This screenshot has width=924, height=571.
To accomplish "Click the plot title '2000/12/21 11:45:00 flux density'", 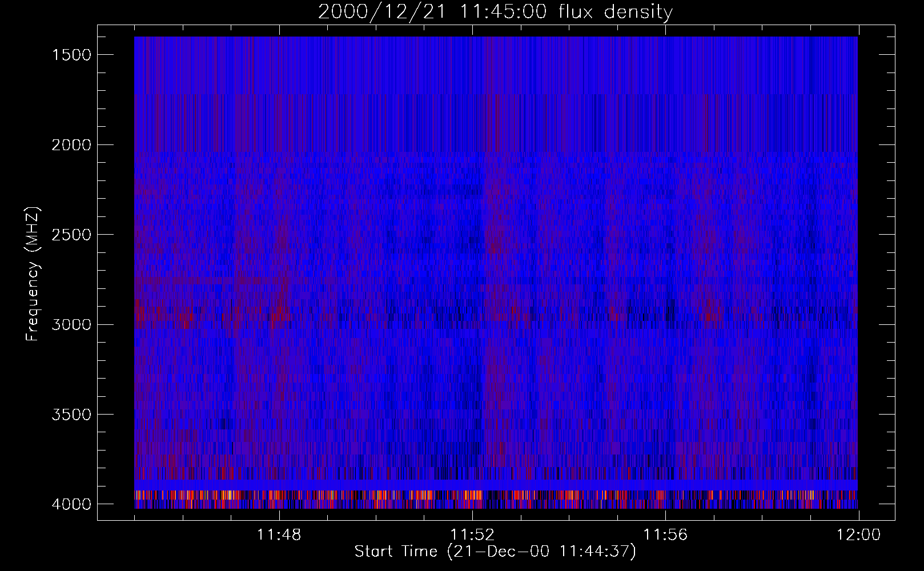I will [x=495, y=12].
